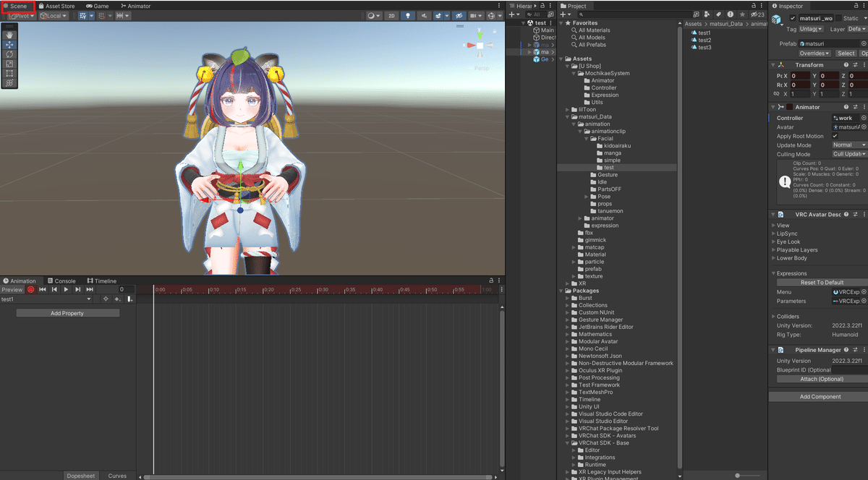
Task: Step to previous keyframe in Animation
Action: click(x=54, y=289)
